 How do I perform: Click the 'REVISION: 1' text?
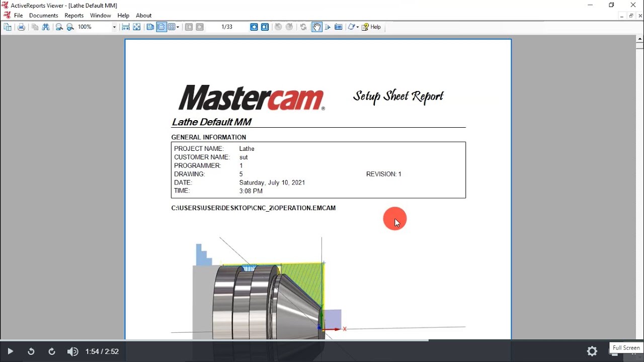384,174
